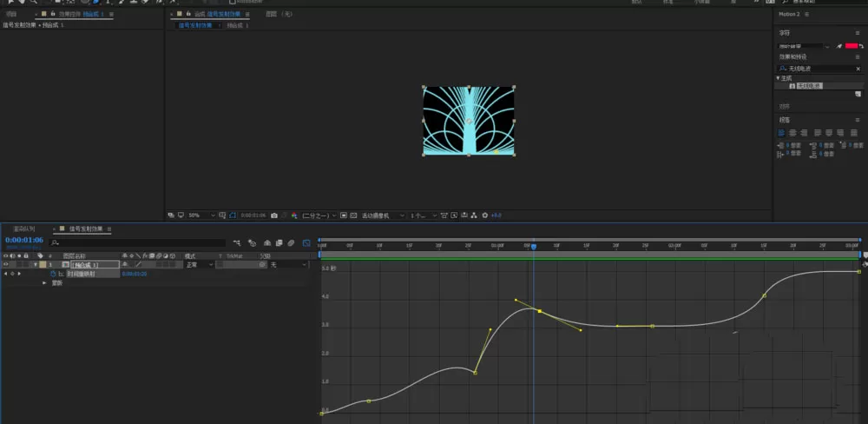Screen dimensions: 868x424
Task: Click the eyedropper icon in Character panel
Action: 838,46
